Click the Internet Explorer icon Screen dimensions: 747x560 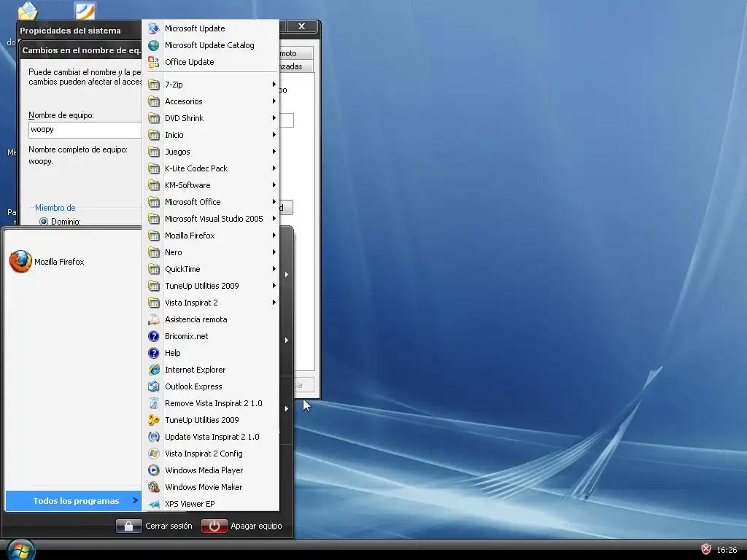click(x=153, y=370)
